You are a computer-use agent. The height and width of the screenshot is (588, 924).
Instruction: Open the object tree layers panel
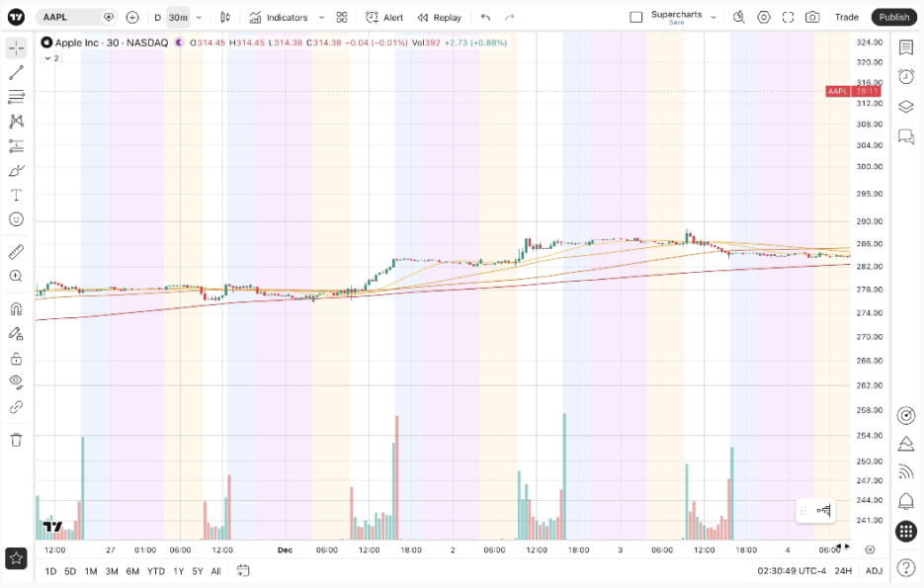click(x=906, y=107)
